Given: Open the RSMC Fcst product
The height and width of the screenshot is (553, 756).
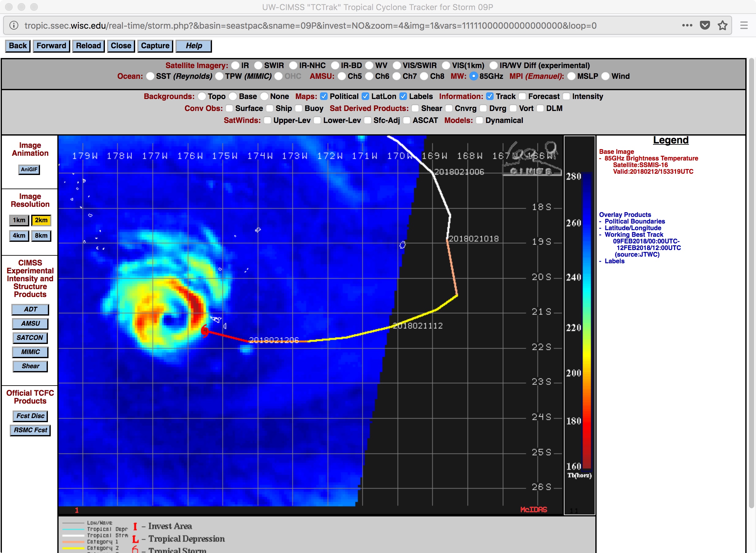Looking at the screenshot, I should (x=30, y=430).
